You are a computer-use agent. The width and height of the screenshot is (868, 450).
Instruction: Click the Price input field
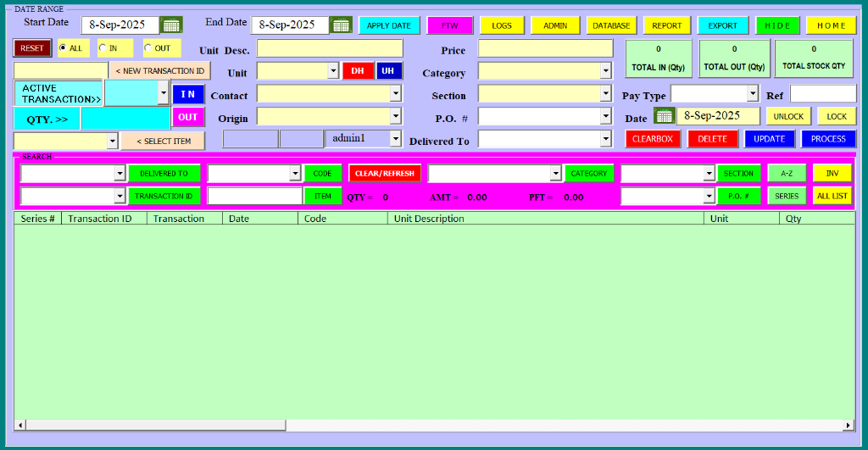pyautogui.click(x=545, y=48)
